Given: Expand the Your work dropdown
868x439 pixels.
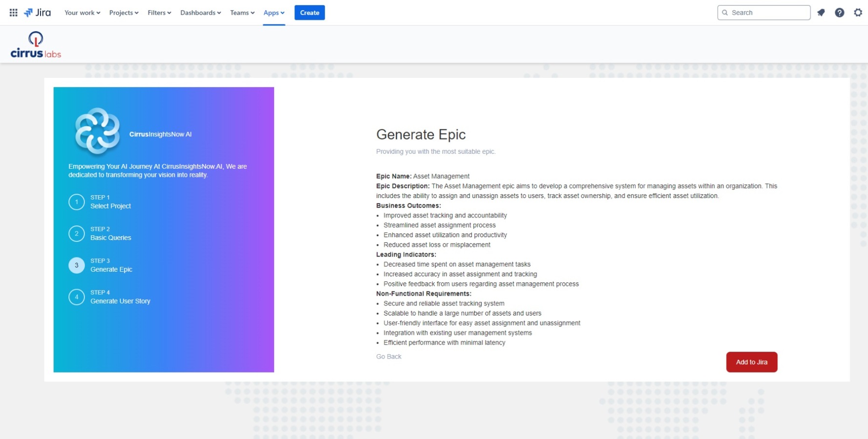Looking at the screenshot, I should [82, 13].
